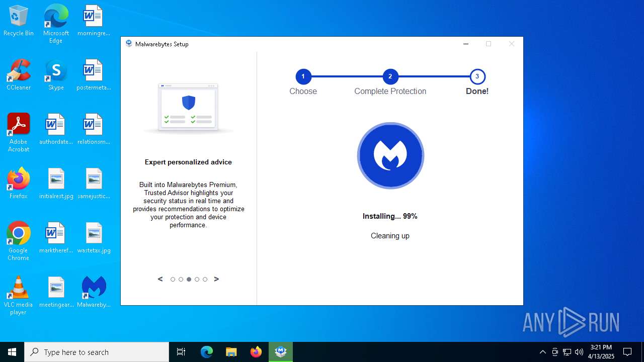Click the Malwarebytes Setup taskbar button
The width and height of the screenshot is (644, 362).
[x=281, y=352]
